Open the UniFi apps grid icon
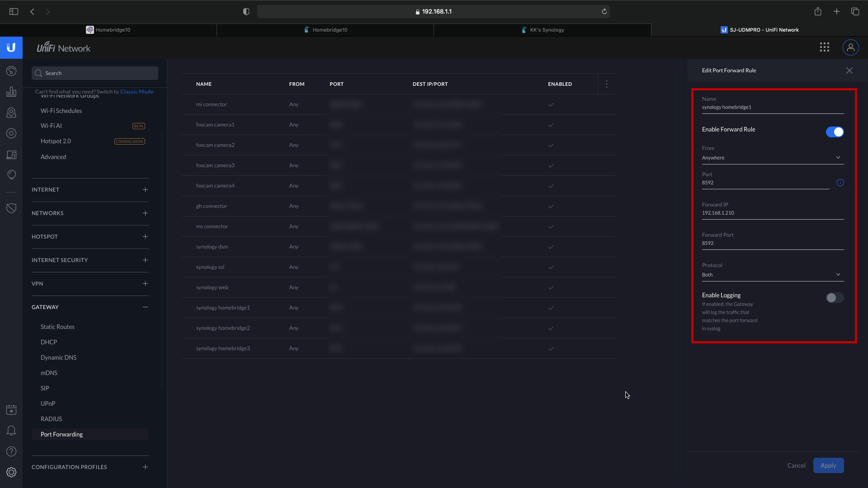Image resolution: width=868 pixels, height=488 pixels. click(x=824, y=47)
